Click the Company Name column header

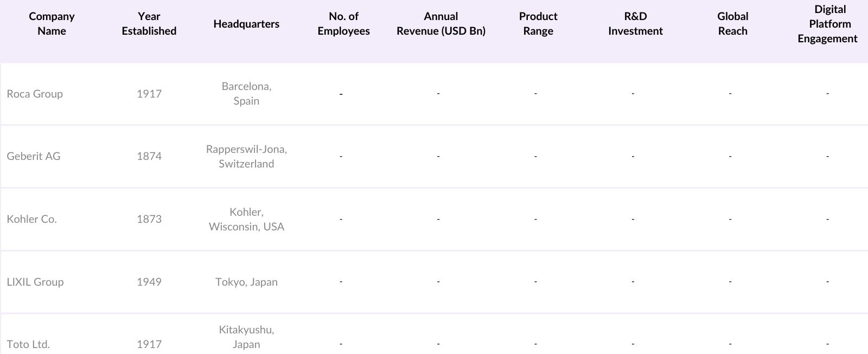click(x=52, y=24)
